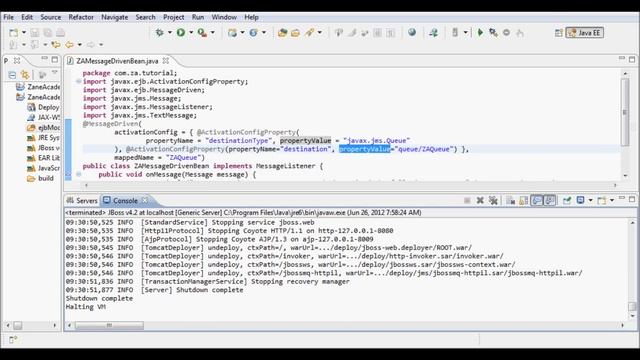
Task: Click the Open Task folder icon
Action: click(x=295, y=33)
